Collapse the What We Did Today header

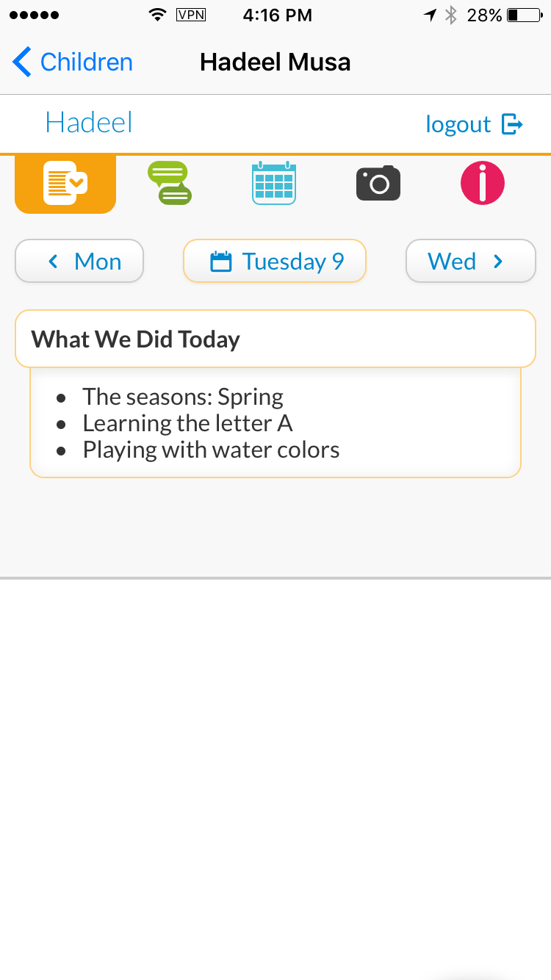[x=275, y=339]
